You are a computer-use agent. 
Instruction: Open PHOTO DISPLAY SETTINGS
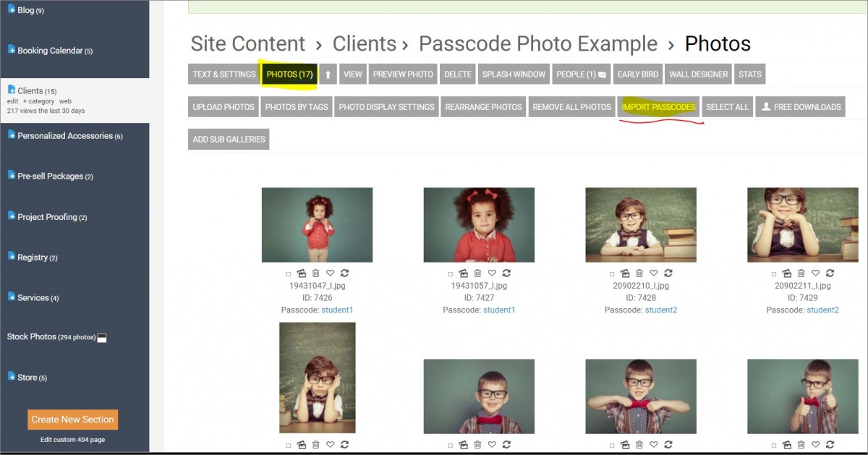[386, 106]
